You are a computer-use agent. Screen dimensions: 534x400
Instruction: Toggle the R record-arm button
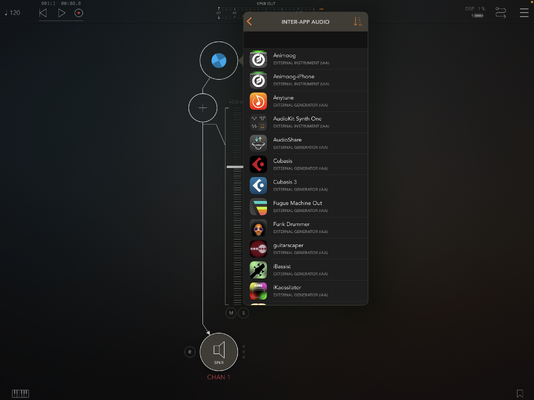point(190,352)
